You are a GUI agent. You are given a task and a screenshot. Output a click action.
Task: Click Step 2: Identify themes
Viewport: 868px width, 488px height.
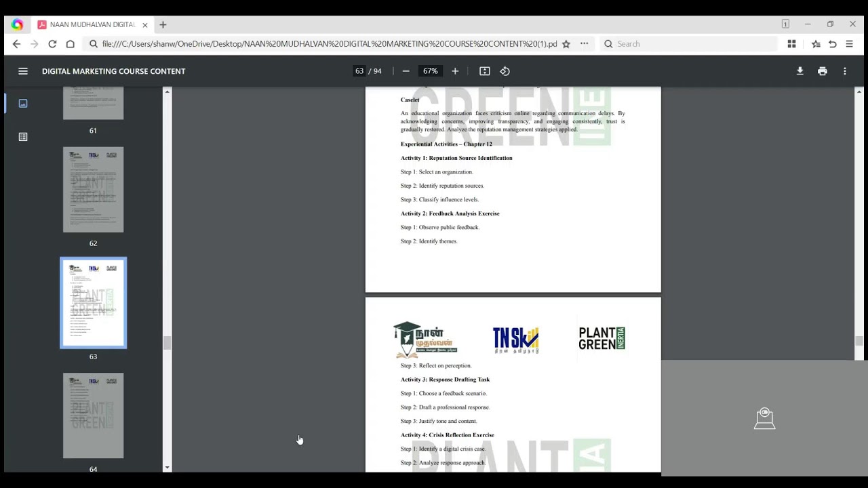[429, 241]
